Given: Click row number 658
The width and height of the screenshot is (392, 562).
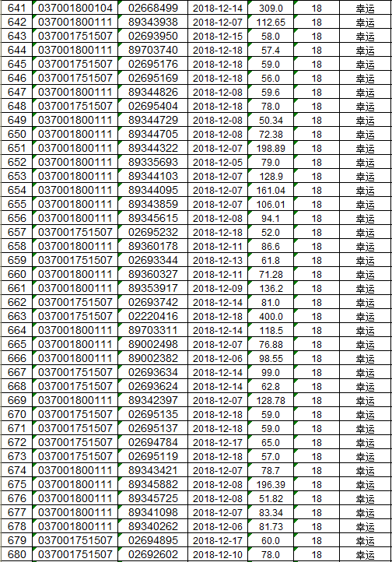Looking at the screenshot, I should [16, 246].
